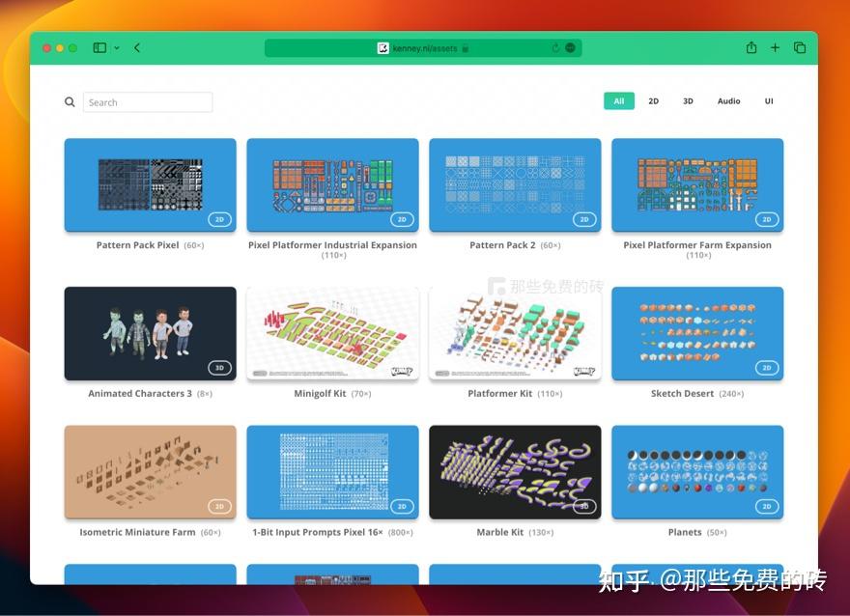The height and width of the screenshot is (616, 850).
Task: Click the Pattern Pack 2 title link
Action: pos(502,245)
